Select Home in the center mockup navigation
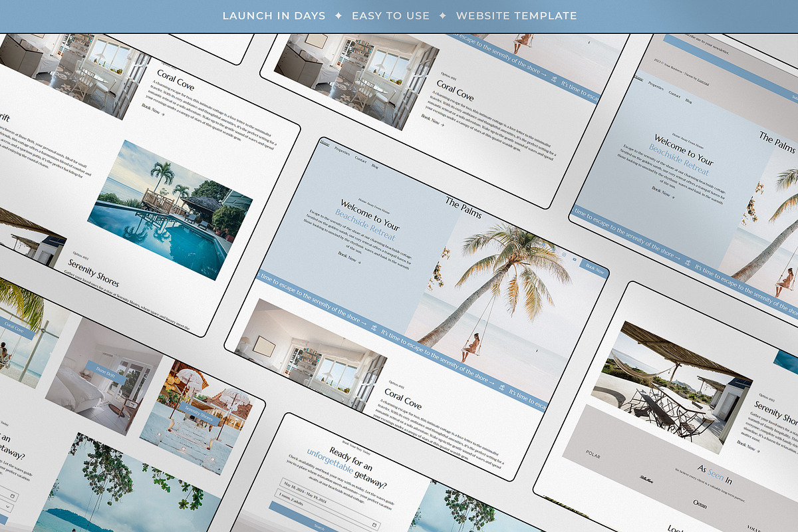 (325, 143)
